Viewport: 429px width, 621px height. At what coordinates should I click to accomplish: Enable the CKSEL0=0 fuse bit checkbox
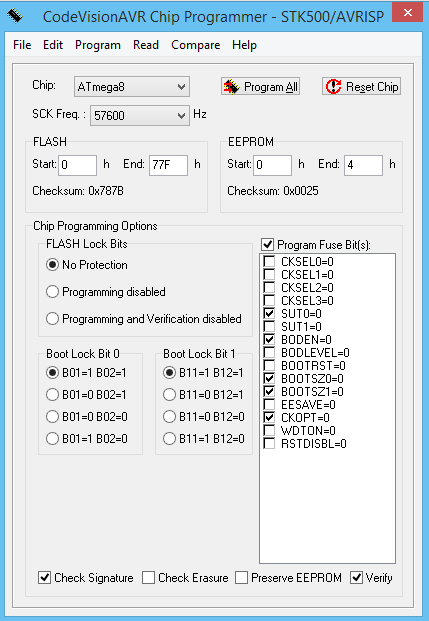click(x=269, y=261)
